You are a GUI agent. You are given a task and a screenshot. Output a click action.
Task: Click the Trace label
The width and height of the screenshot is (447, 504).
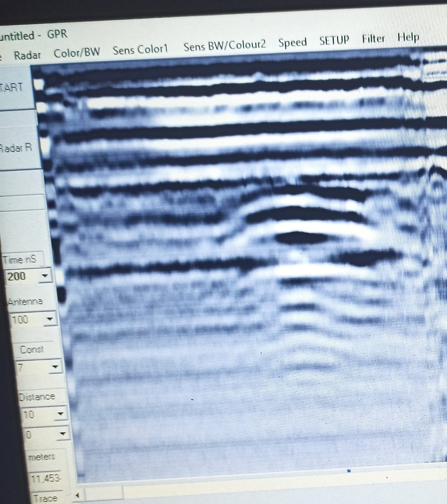tap(46, 498)
